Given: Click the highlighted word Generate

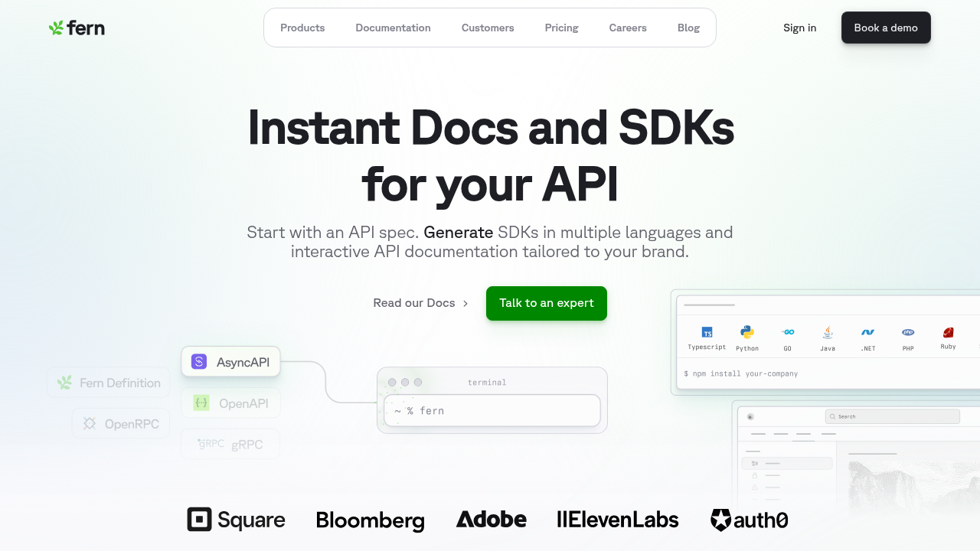Looking at the screenshot, I should click(459, 232).
